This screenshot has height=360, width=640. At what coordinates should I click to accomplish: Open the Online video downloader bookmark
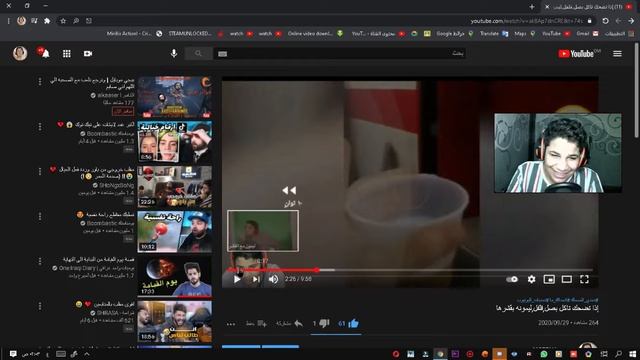click(x=315, y=33)
